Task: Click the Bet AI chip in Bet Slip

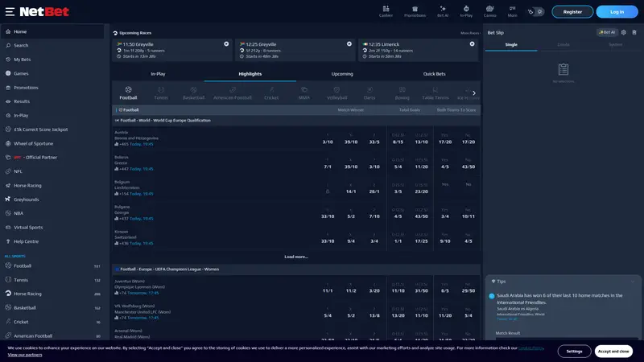Action: 607,32
